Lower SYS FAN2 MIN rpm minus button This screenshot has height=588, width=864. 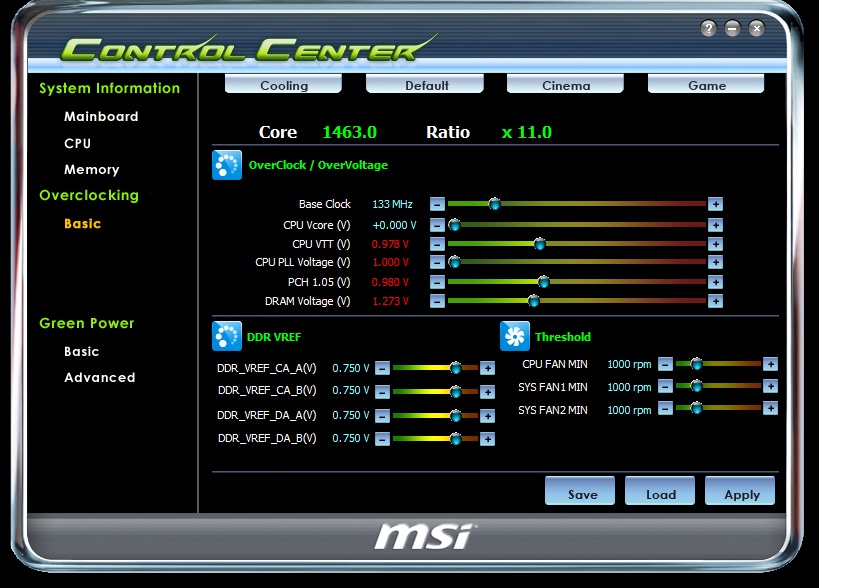pyautogui.click(x=665, y=408)
